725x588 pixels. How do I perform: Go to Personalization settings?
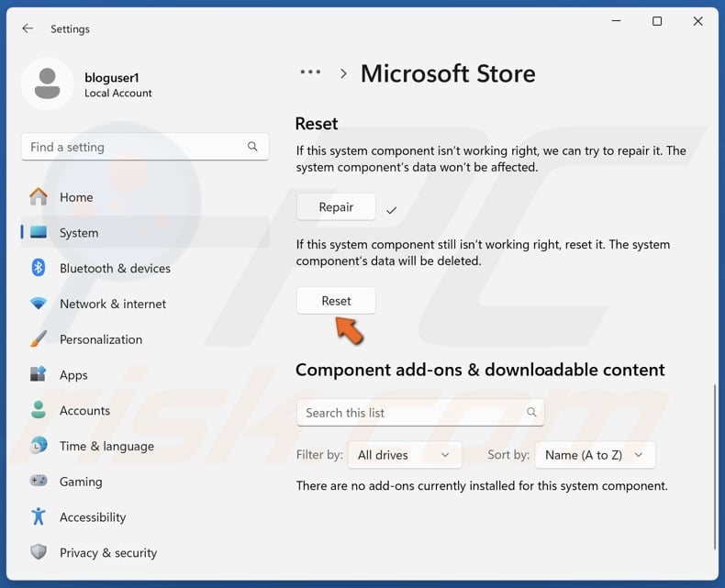(100, 339)
